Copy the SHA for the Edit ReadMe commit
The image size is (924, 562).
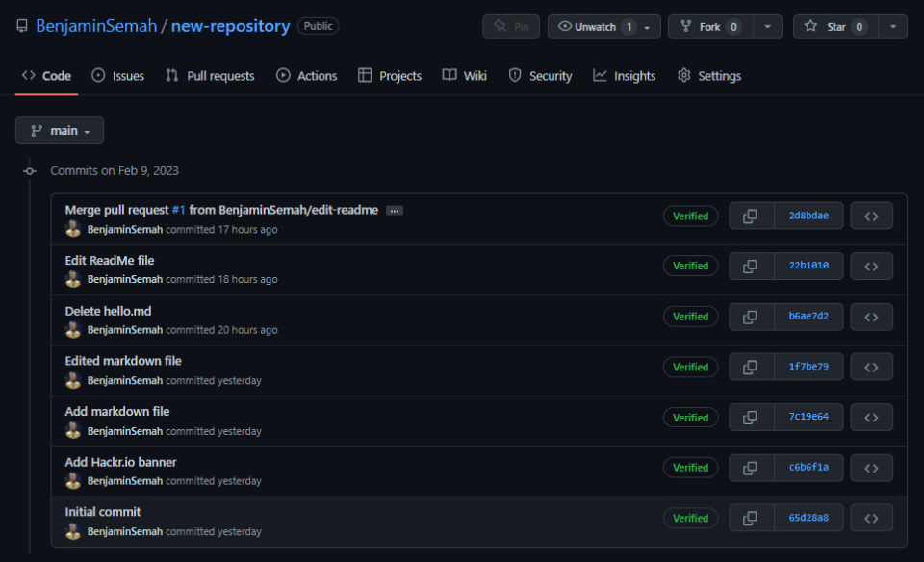click(x=751, y=266)
